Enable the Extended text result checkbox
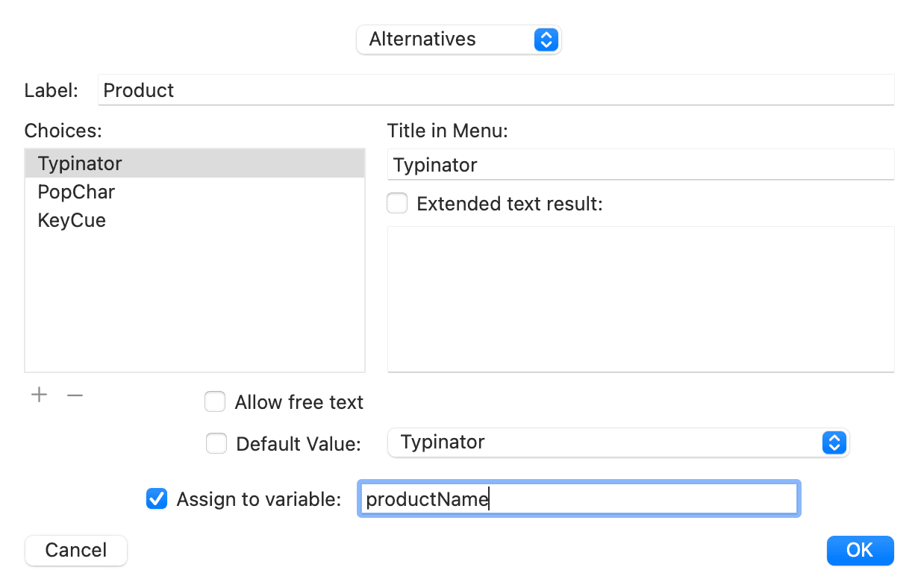921x588 pixels. coord(396,202)
